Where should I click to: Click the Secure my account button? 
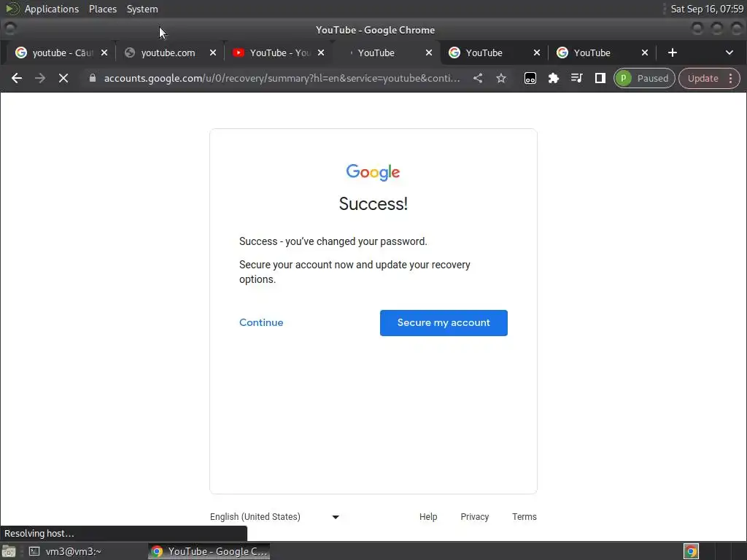[444, 323]
